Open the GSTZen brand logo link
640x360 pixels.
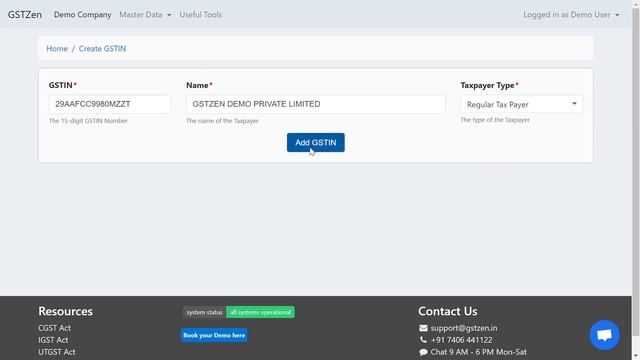pos(25,15)
